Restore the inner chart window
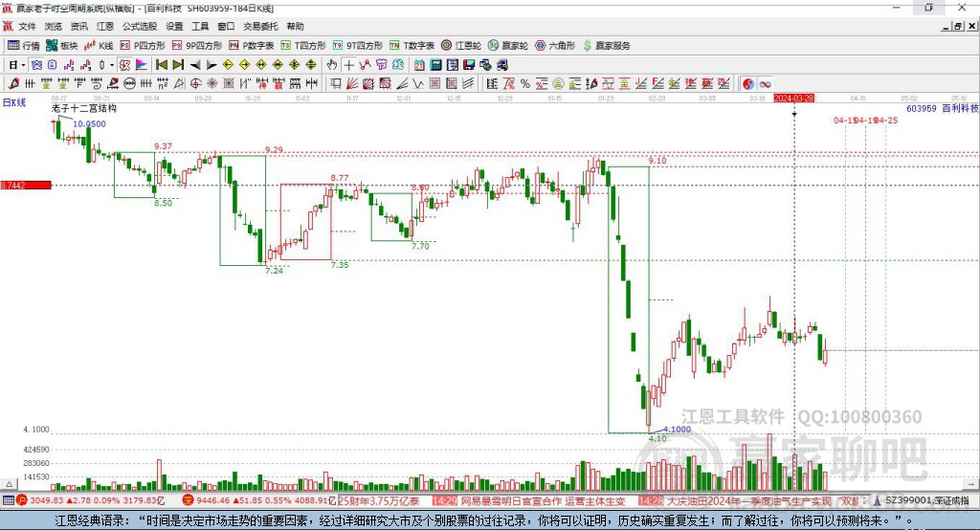 (x=958, y=26)
